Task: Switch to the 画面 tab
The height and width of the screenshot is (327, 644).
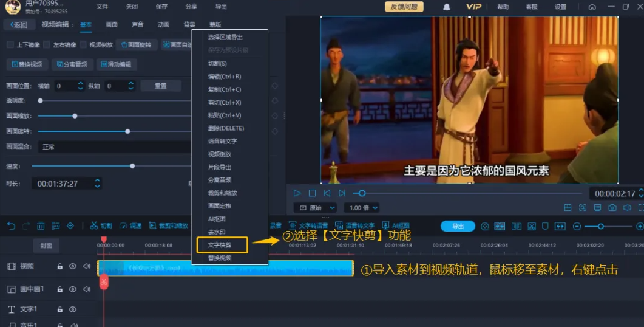Action: 112,25
